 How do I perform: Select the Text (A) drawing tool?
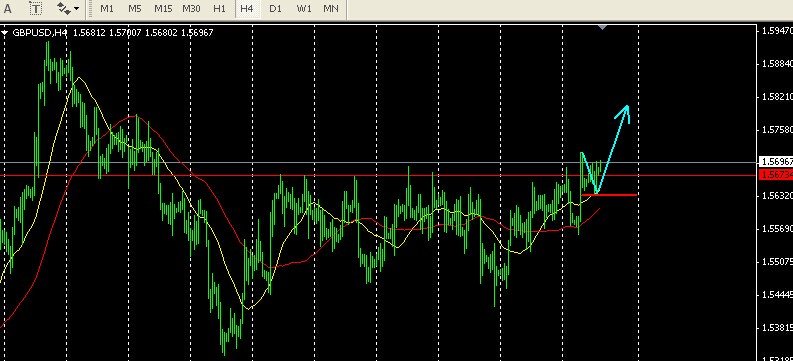[8, 9]
